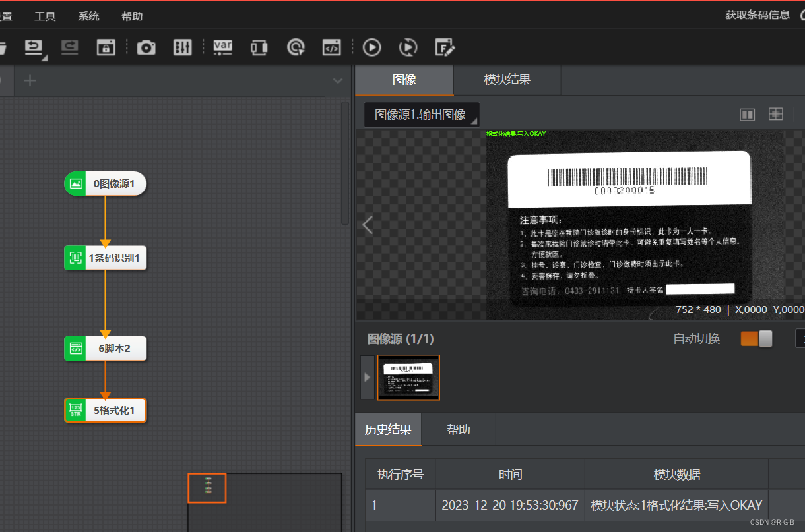Click the image source icon on 0图像源1

point(76,184)
